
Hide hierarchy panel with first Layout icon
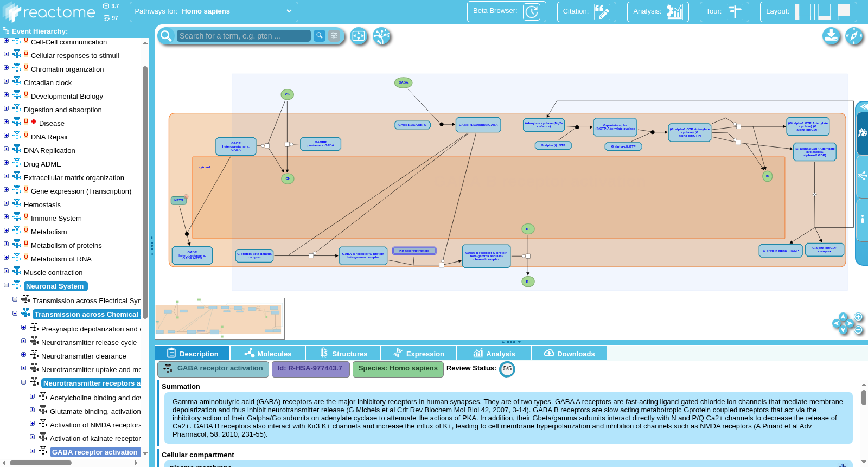coord(802,11)
